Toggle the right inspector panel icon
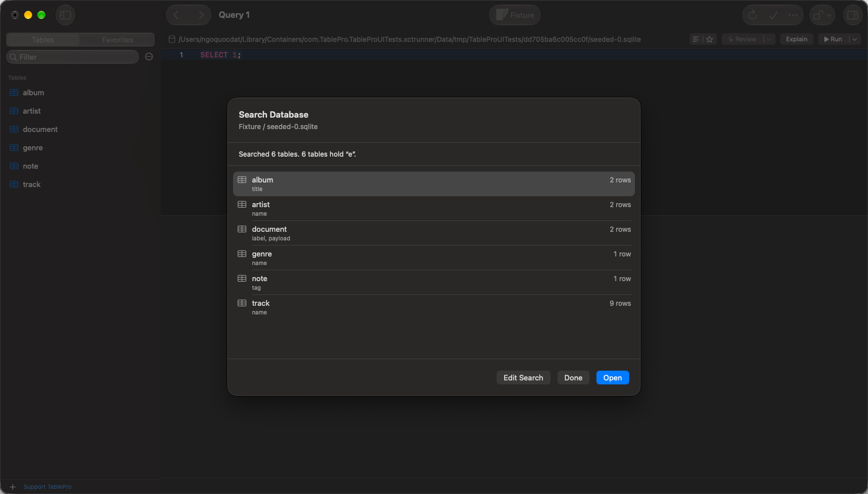 coord(852,15)
